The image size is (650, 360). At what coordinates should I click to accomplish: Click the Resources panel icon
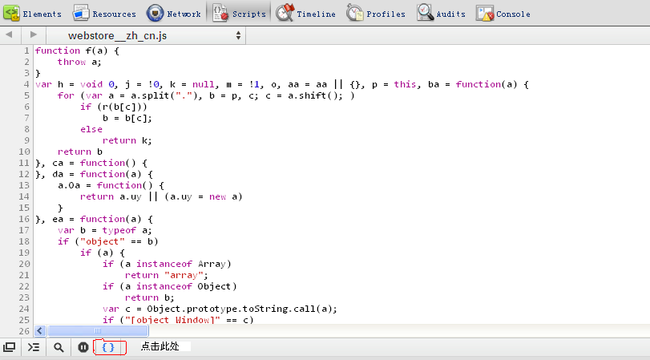(x=81, y=13)
